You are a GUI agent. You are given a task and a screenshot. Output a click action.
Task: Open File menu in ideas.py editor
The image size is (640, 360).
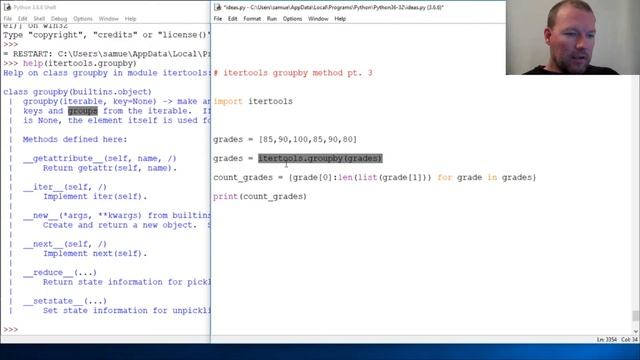(x=218, y=19)
